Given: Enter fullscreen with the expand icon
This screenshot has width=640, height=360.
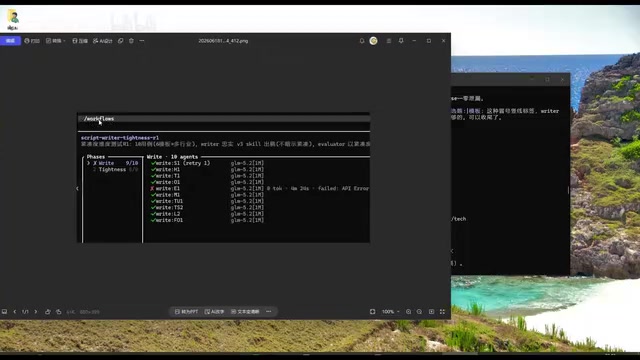Looking at the screenshot, I should [442, 311].
